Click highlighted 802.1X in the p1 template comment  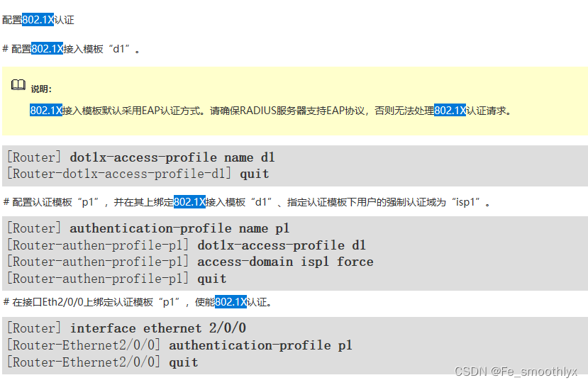point(189,203)
